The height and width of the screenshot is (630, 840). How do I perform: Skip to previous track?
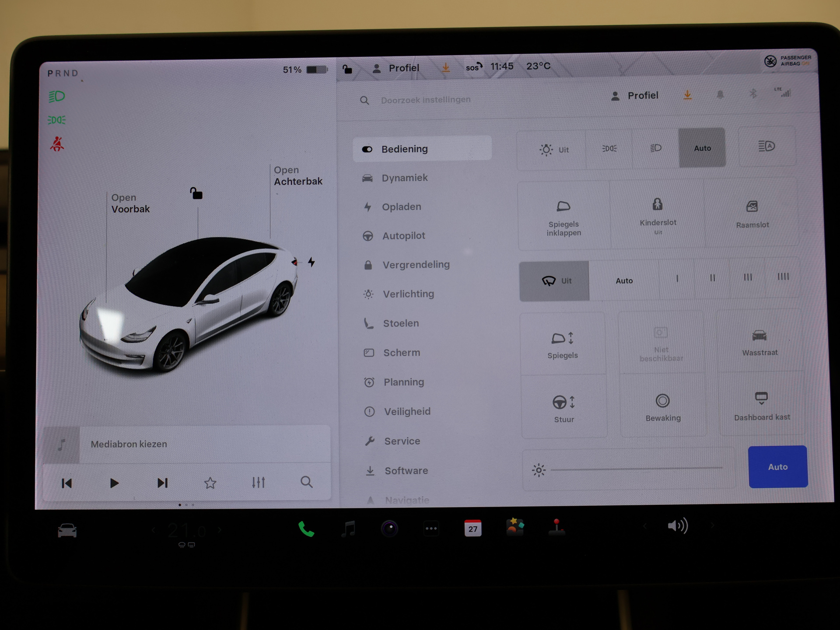[x=66, y=483]
